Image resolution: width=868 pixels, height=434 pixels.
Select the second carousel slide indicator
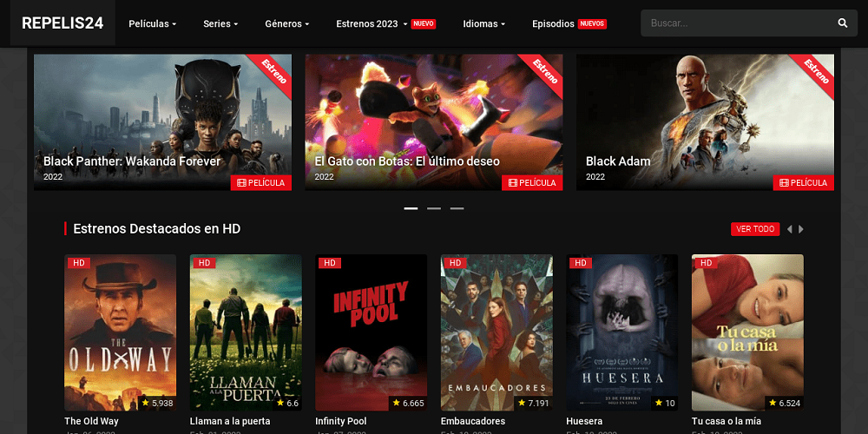434,208
